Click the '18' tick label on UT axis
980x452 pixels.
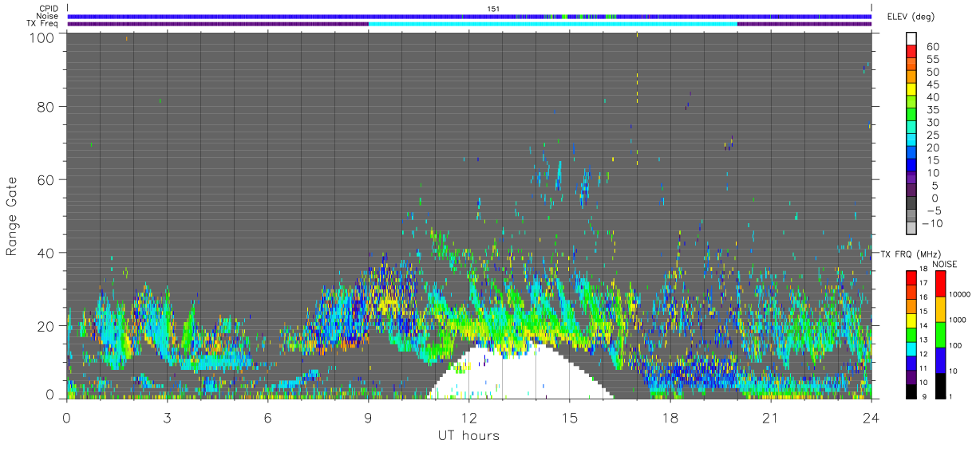point(670,418)
